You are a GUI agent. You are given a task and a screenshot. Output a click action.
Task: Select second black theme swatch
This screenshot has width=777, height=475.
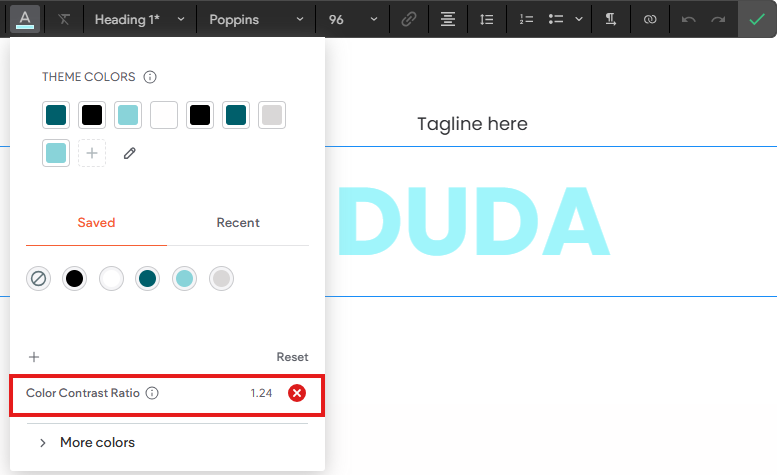click(x=92, y=115)
